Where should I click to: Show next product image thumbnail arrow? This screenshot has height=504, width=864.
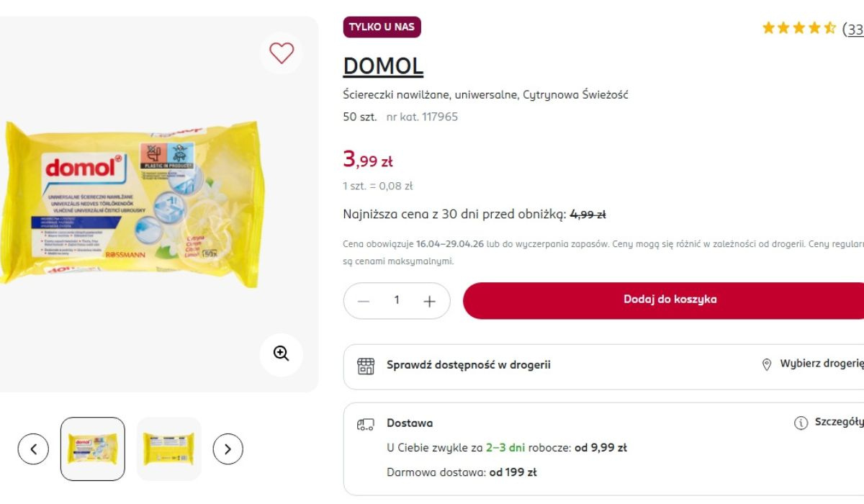[228, 449]
